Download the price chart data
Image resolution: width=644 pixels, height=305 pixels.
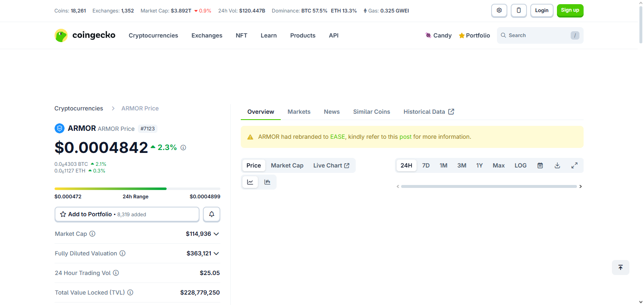pos(557,165)
